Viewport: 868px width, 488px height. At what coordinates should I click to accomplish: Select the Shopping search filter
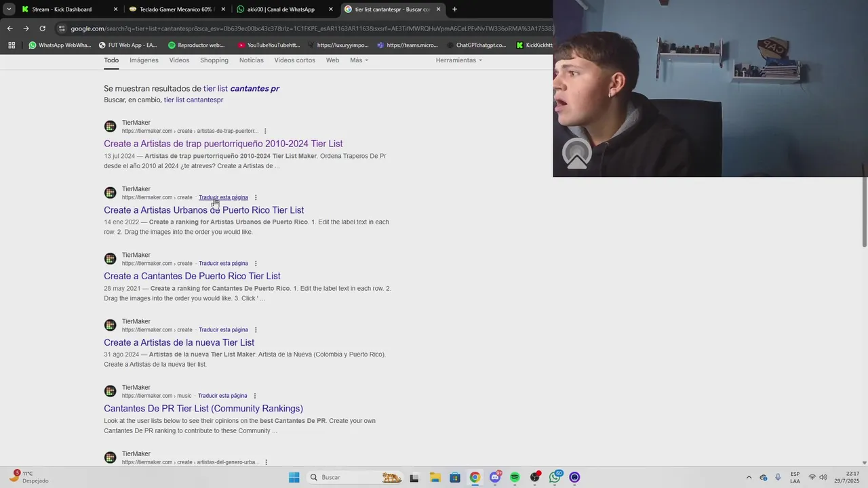click(214, 60)
